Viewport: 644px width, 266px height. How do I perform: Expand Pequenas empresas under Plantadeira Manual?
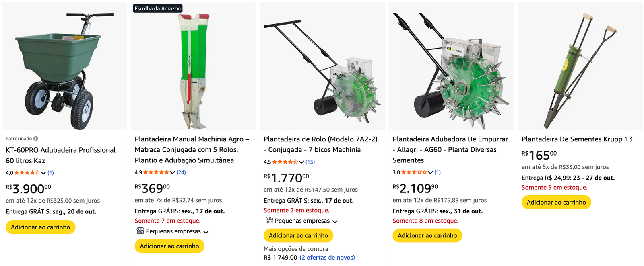coord(206,232)
